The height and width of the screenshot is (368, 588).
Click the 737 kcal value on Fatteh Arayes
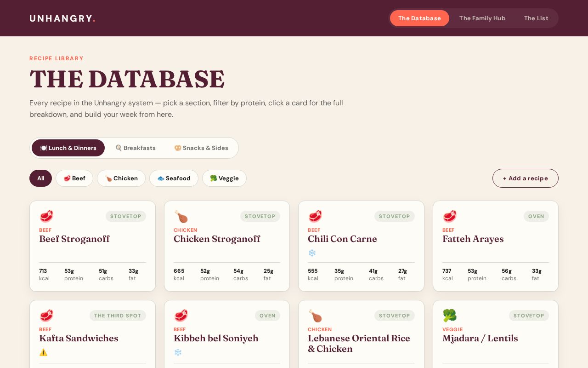447,271
